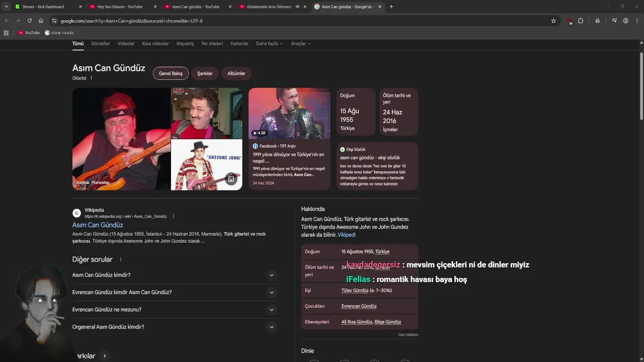The height and width of the screenshot is (362, 644).
Task: Open Asım Can Gündüz Wikipedia result title
Action: pos(98,225)
